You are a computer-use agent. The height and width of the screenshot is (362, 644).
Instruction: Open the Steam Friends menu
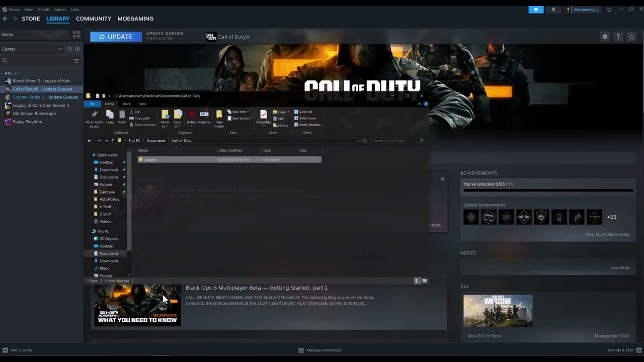pos(43,10)
